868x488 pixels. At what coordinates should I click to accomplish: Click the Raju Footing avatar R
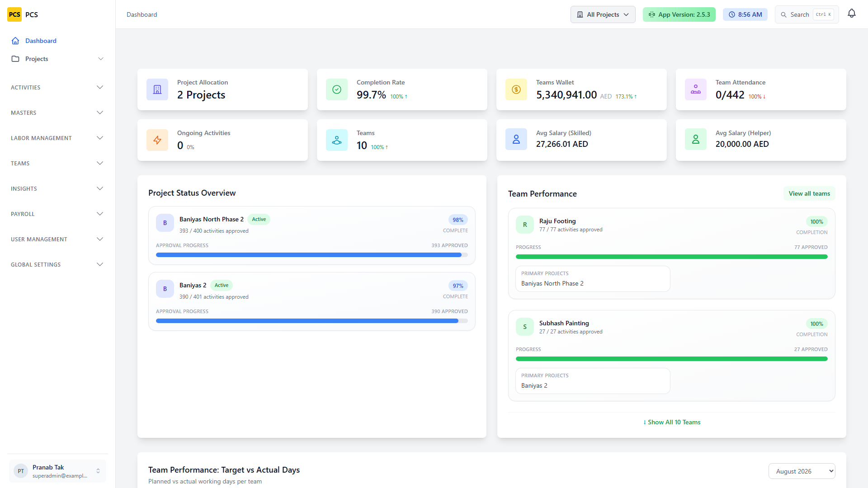[525, 225]
